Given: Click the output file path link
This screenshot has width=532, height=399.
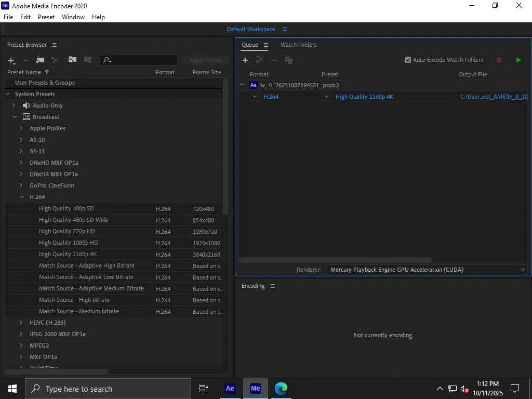Looking at the screenshot, I should coord(494,97).
